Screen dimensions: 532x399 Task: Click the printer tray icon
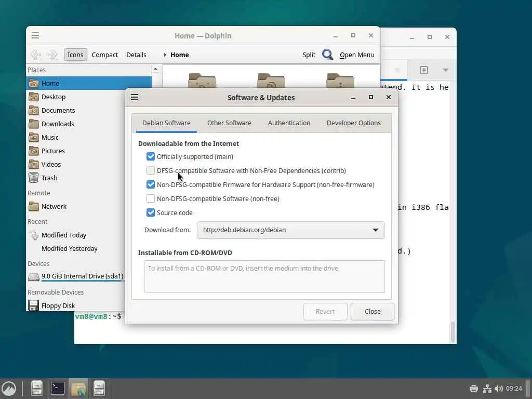(474, 389)
